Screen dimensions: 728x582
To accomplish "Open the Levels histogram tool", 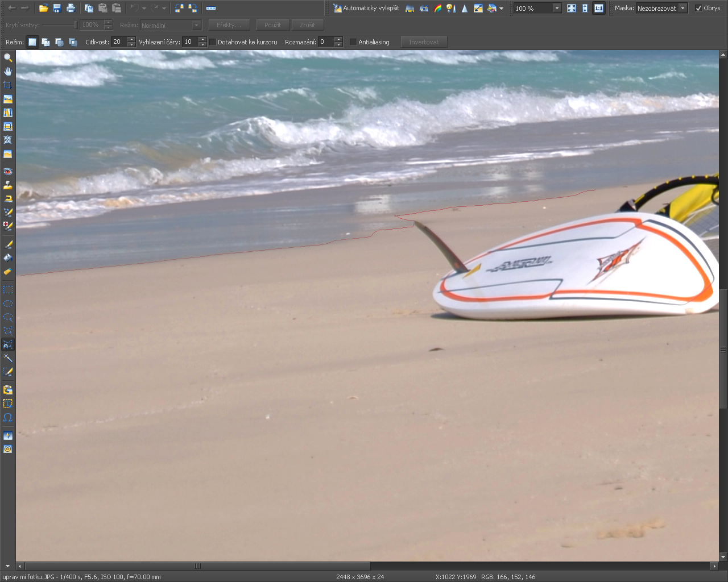I will pos(410,9).
